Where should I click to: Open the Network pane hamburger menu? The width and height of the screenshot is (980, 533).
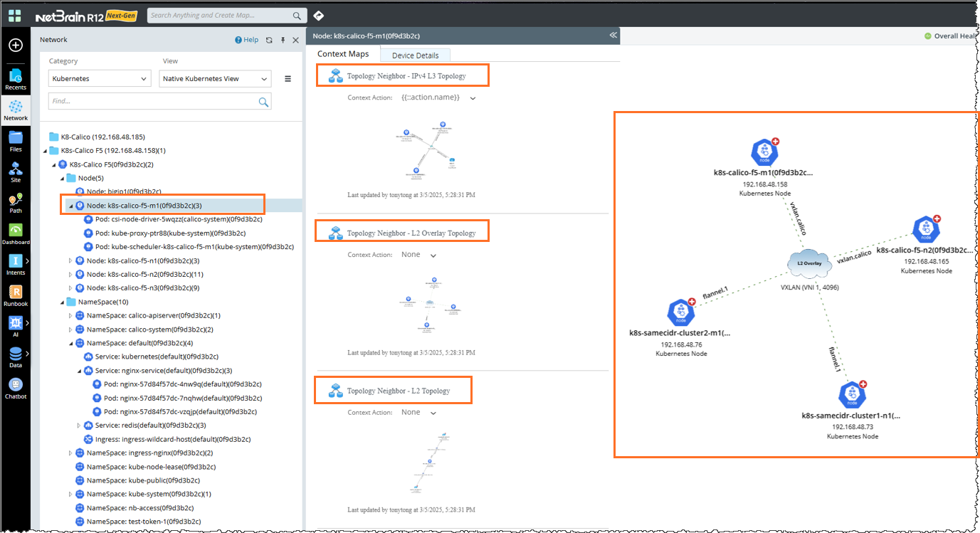pyautogui.click(x=288, y=79)
